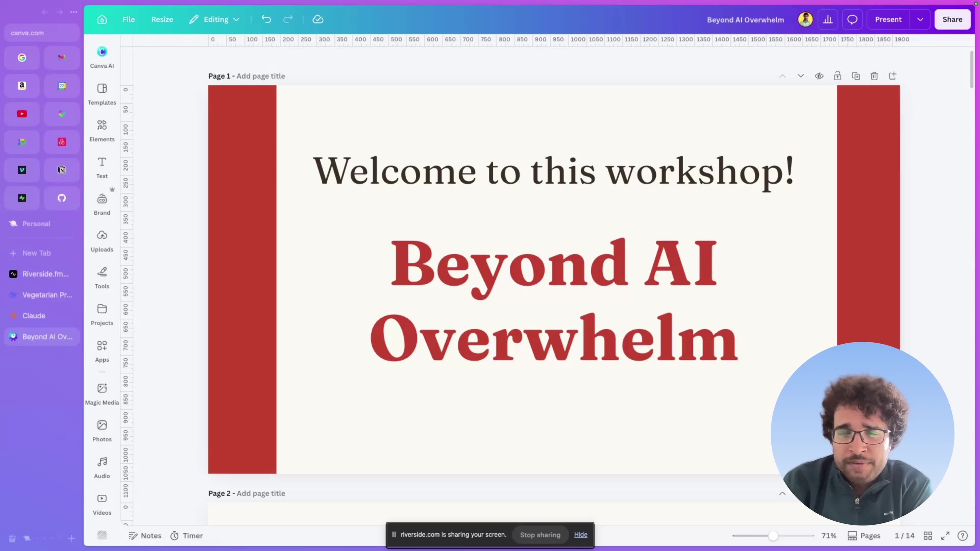Click Stop sharing button
Screen dimensions: 980x551
pos(540,535)
